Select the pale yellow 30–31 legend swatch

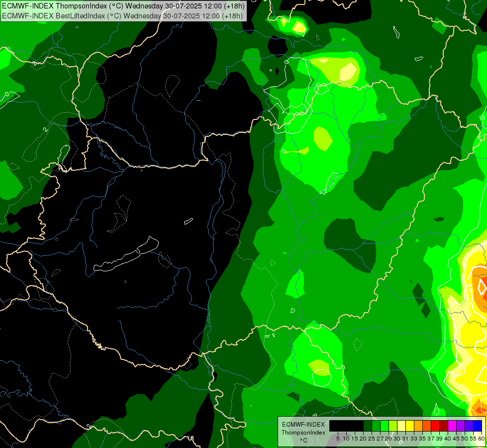coord(401,426)
